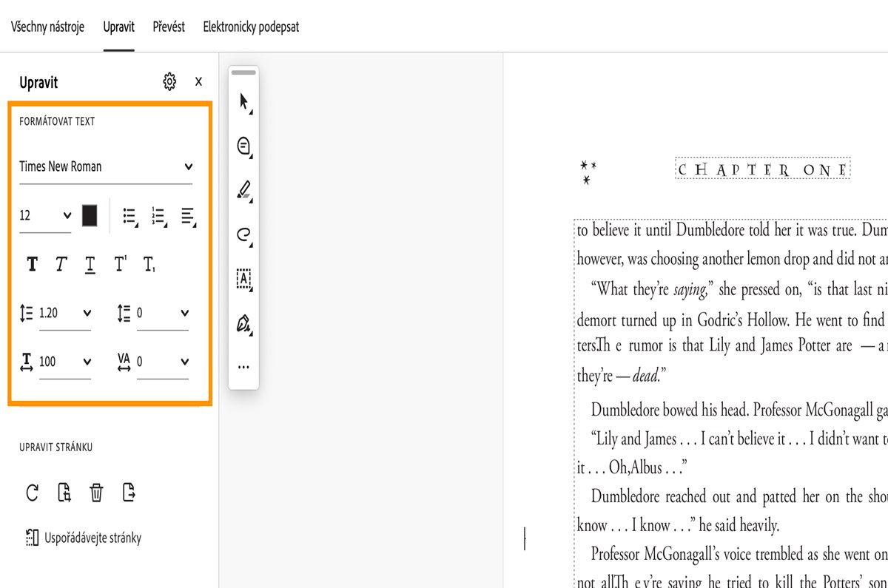Open the Všechny nástroje tab
The width and height of the screenshot is (888, 588).
[x=47, y=27]
